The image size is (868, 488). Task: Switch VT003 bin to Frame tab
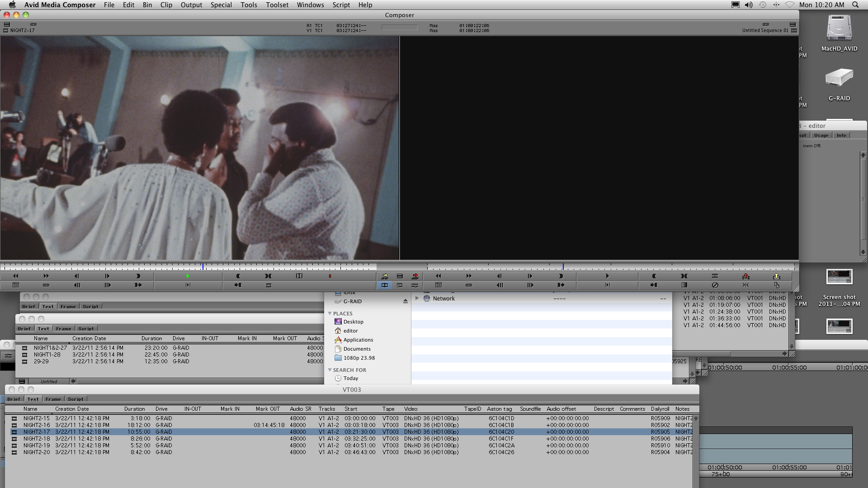(53, 399)
